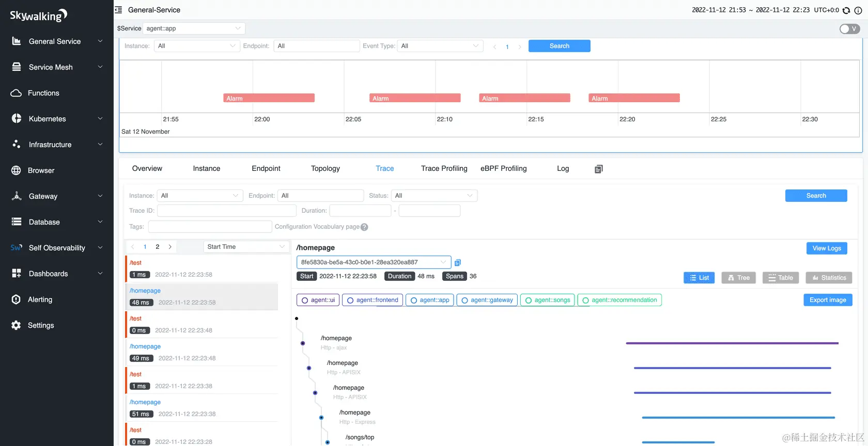This screenshot has width=868, height=446.
Task: Expand the Database menu chevron
Action: (x=100, y=222)
